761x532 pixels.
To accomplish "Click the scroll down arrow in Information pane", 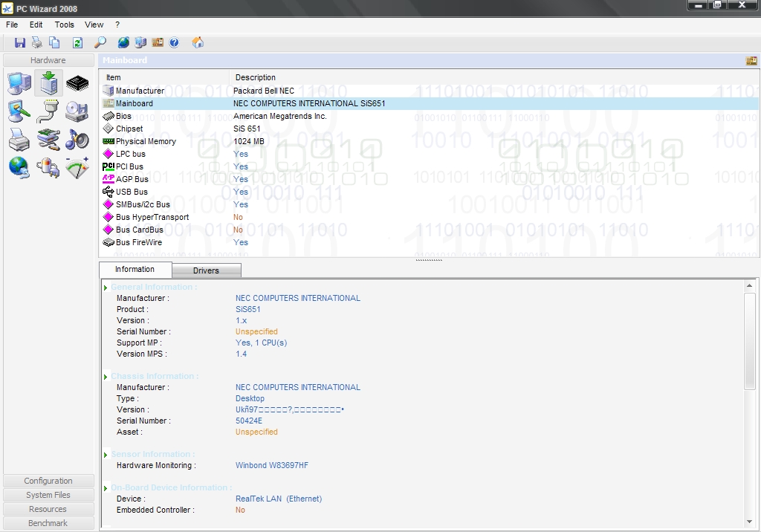I will 749,522.
